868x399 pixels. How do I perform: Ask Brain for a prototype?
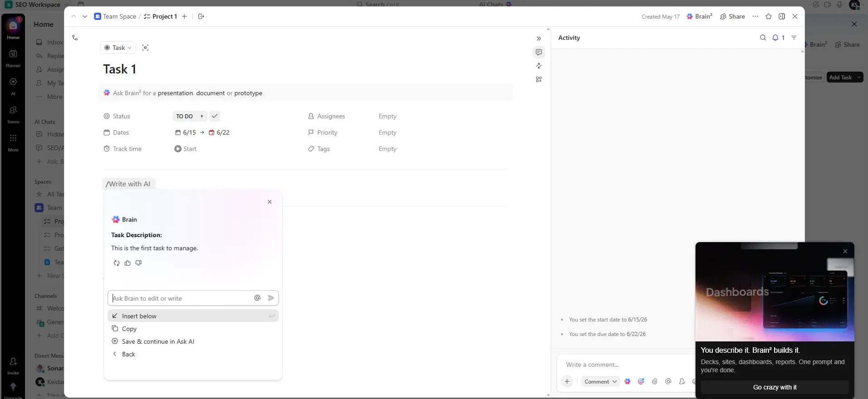248,93
